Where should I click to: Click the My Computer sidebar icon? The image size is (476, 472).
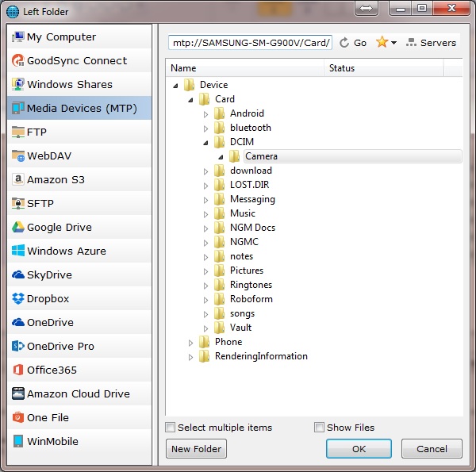(x=18, y=37)
